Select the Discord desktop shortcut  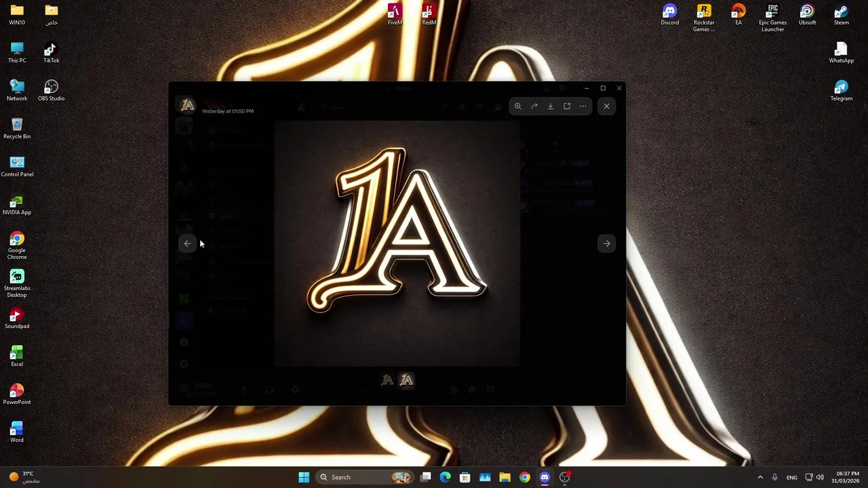tap(670, 14)
